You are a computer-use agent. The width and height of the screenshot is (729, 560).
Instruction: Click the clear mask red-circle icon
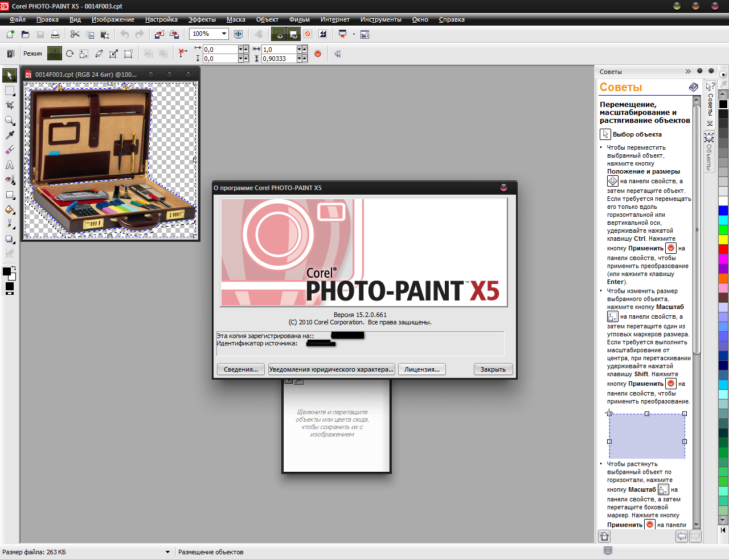308,34
